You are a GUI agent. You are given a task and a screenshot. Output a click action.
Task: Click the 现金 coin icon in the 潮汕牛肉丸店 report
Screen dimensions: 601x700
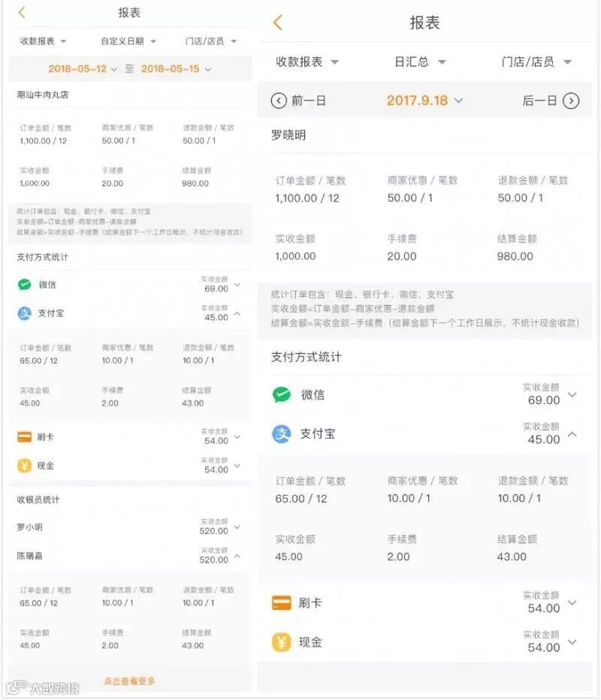click(25, 466)
